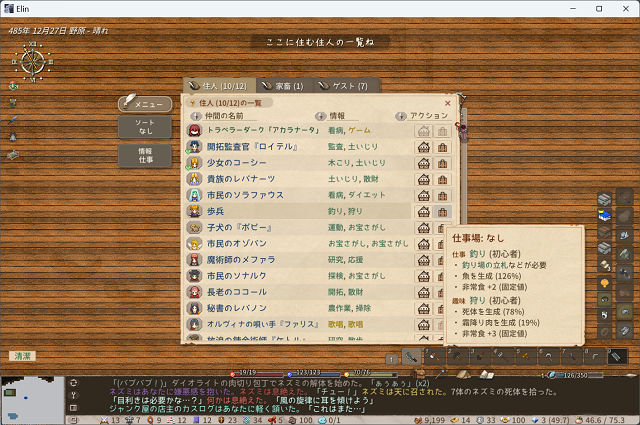This screenshot has height=425, width=640.
Task: Click the 清潔 status label
Action: 22,356
